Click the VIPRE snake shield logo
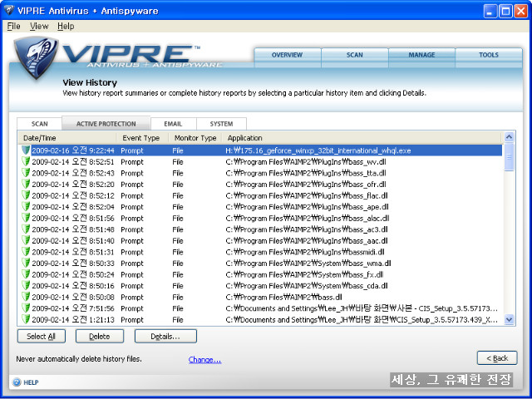 click(36, 57)
